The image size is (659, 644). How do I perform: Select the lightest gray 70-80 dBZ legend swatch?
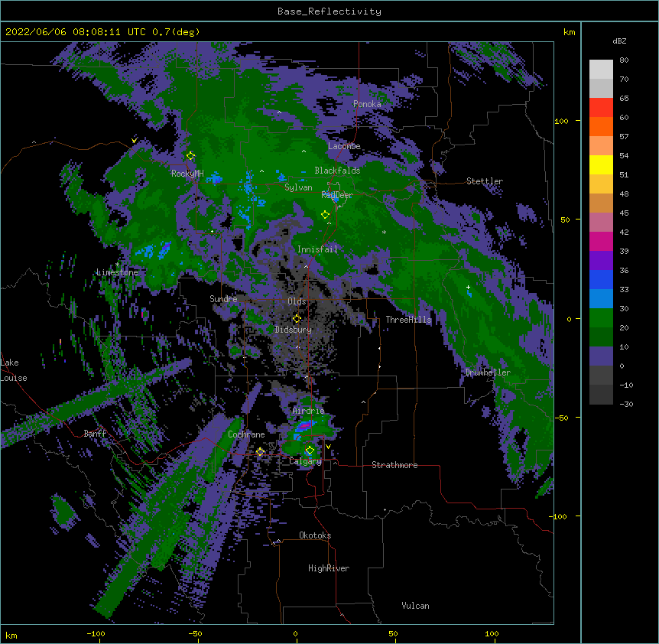(x=601, y=70)
